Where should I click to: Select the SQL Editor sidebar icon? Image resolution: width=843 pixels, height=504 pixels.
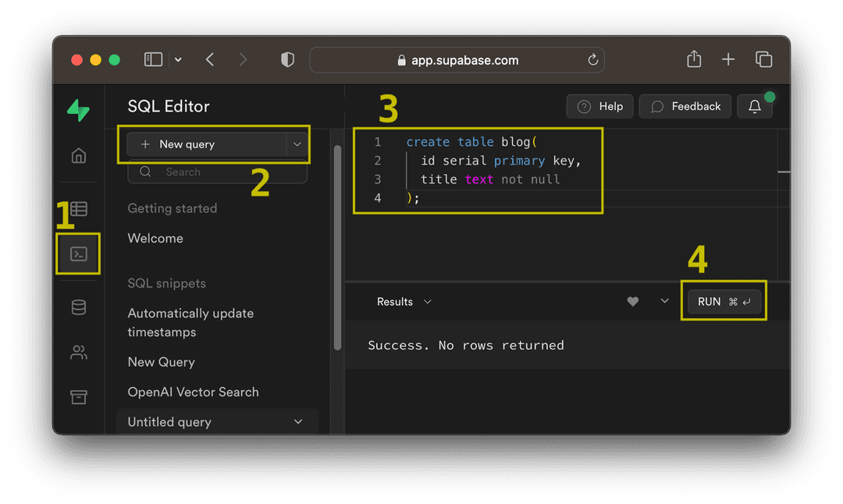pos(78,253)
